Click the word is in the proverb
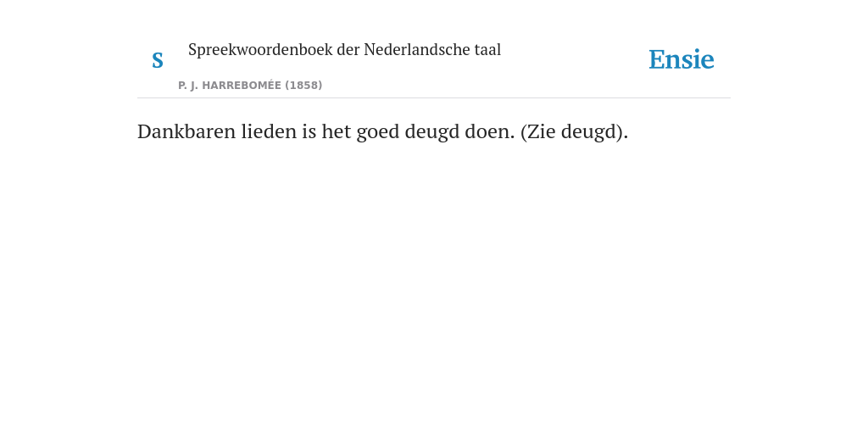868x434 pixels. pos(309,131)
